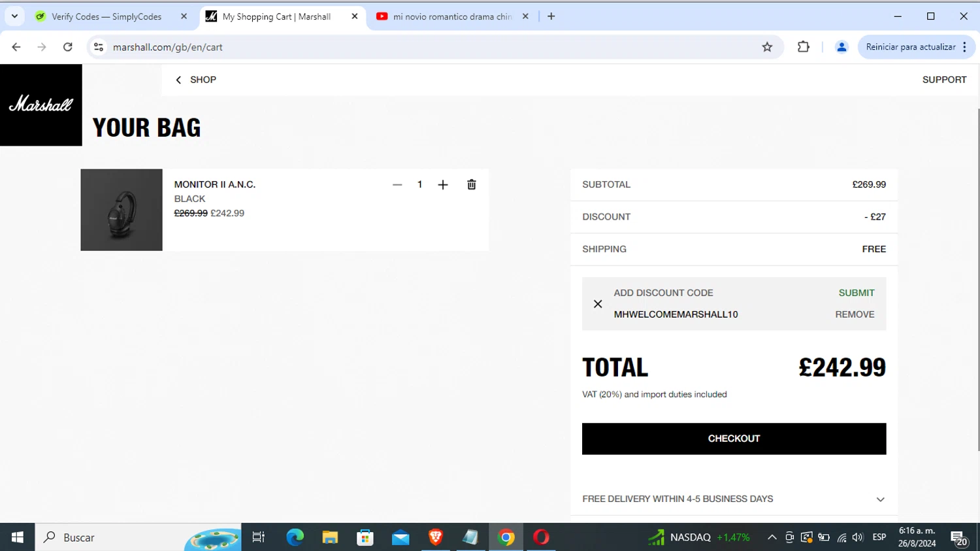Viewport: 980px width, 551px height.
Task: Click the Marshall logo
Action: tap(41, 105)
